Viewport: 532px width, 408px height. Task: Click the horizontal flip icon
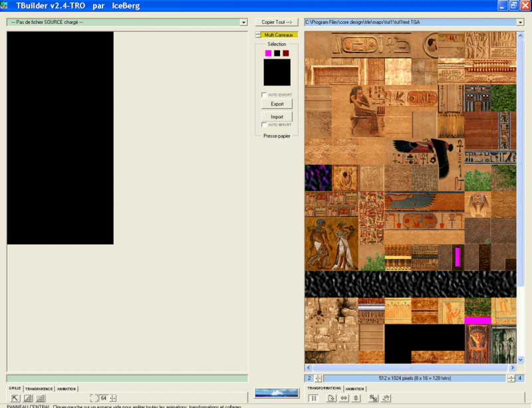click(x=344, y=398)
